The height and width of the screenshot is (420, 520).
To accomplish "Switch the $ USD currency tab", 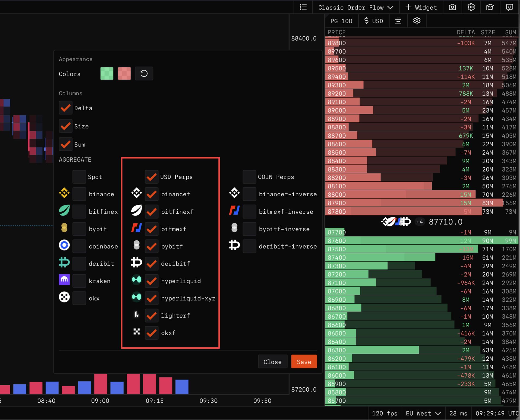I will pos(373,21).
